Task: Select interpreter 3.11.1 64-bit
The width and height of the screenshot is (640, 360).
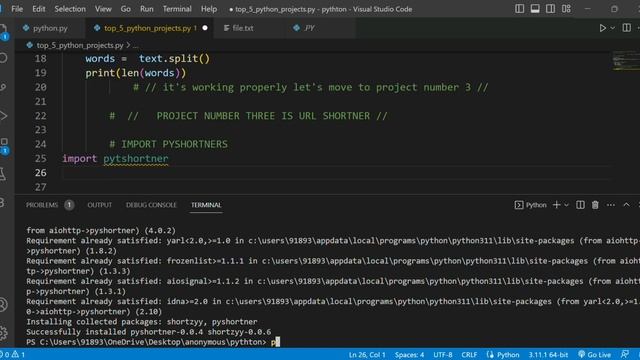Action: pos(548,355)
